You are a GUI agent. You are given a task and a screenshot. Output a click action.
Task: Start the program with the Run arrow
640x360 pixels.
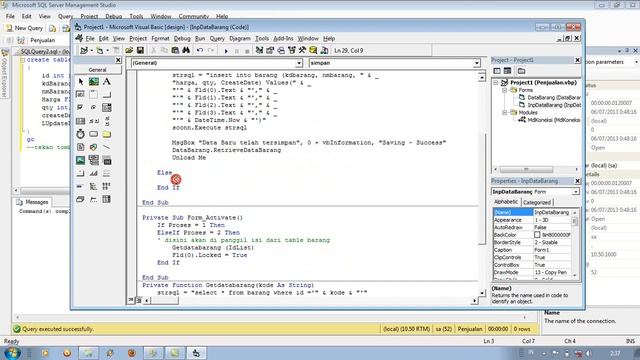tap(226, 51)
